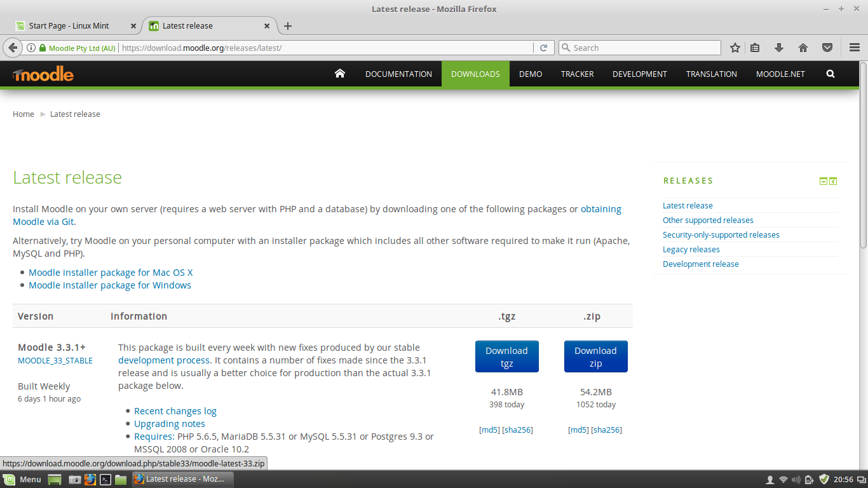Show bookmarks list icon in toolbar

point(755,48)
